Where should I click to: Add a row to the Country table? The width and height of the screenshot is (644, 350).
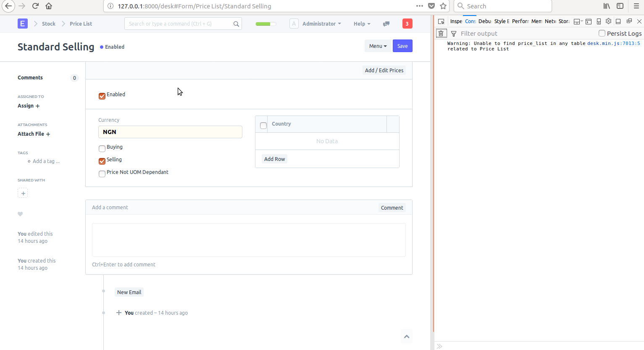tap(274, 159)
